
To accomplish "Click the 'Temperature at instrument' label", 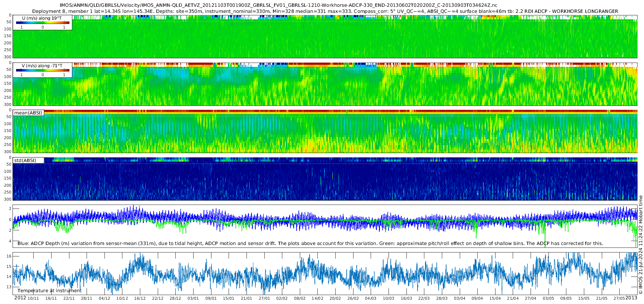I will (x=49, y=291).
